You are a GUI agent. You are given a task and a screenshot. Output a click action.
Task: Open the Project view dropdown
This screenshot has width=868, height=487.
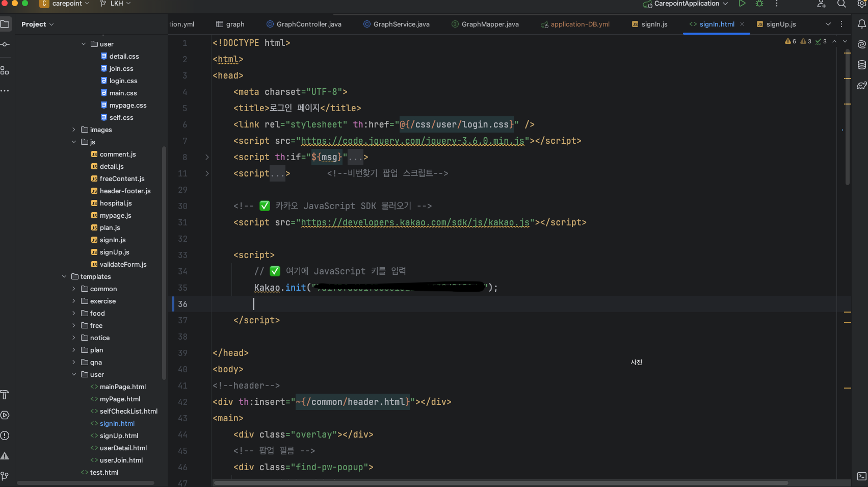(x=38, y=24)
